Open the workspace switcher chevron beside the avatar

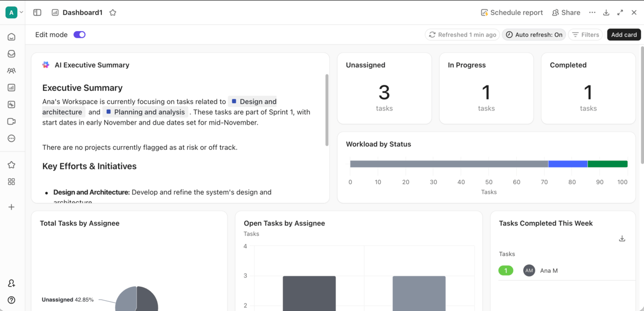(21, 12)
